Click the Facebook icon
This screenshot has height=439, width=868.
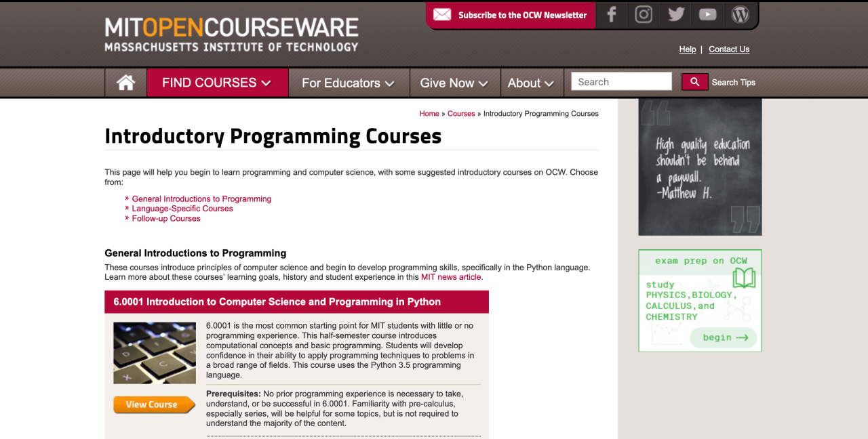[611, 14]
